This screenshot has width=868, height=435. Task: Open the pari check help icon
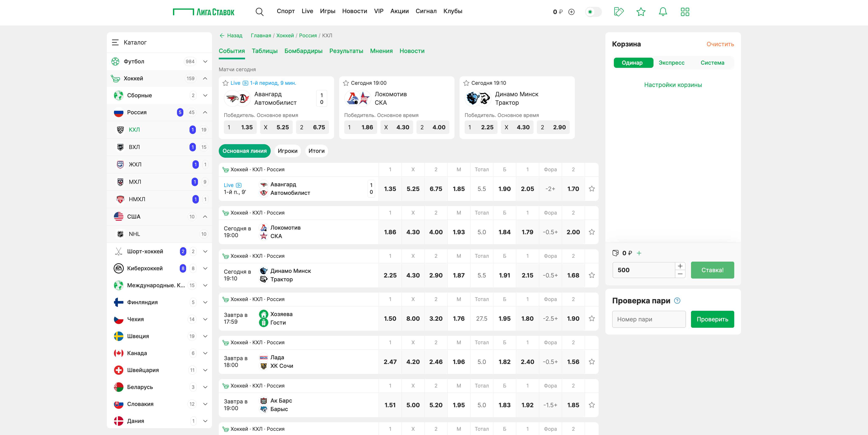click(677, 301)
